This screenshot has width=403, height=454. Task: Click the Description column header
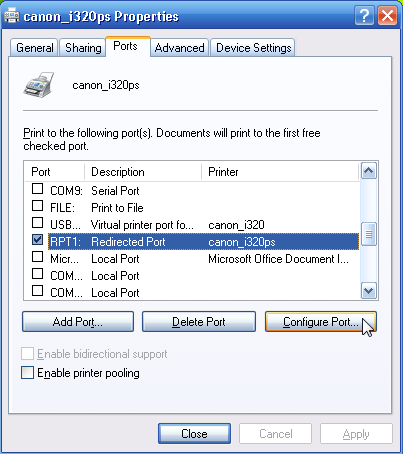[143, 172]
